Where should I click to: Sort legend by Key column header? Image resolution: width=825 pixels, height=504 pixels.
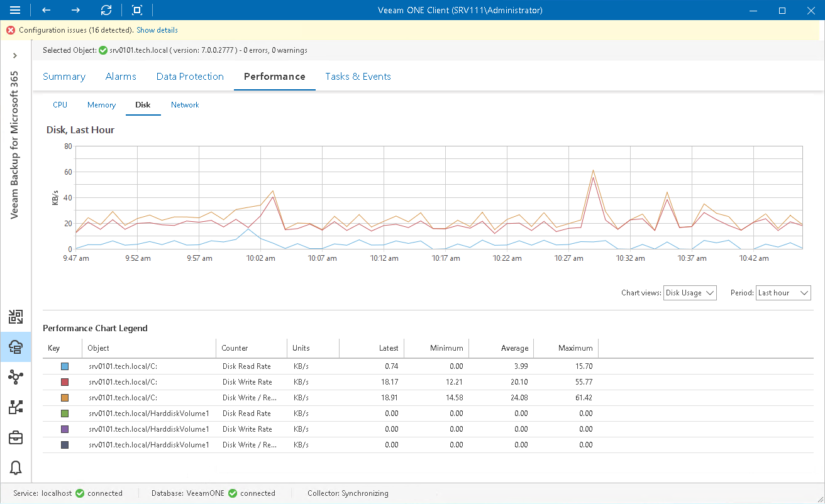pos(62,348)
